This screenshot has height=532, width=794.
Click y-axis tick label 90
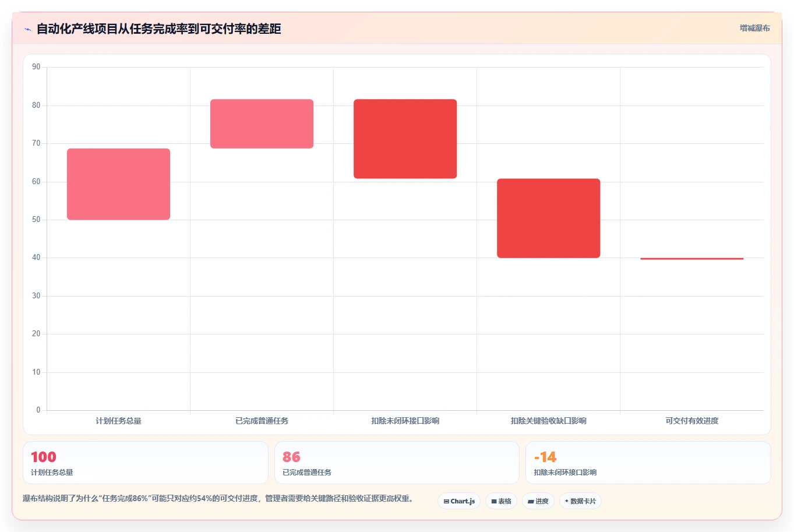point(36,67)
